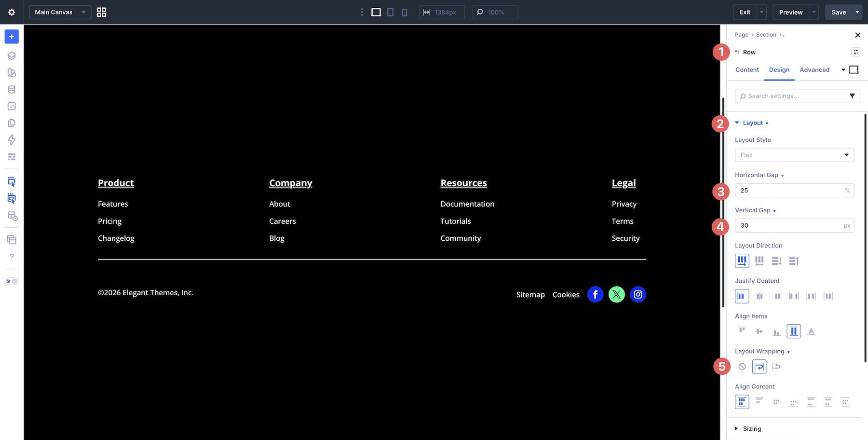Screen dimensions: 868x440
Task: Toggle the light/dark mode switch in the sidebar
Action: pos(12,281)
